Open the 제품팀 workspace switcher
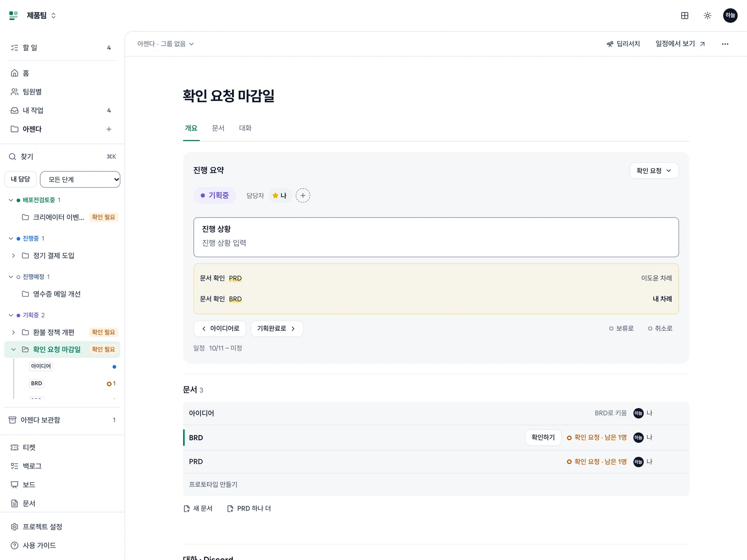Screen dimensions: 747x560 41,15
